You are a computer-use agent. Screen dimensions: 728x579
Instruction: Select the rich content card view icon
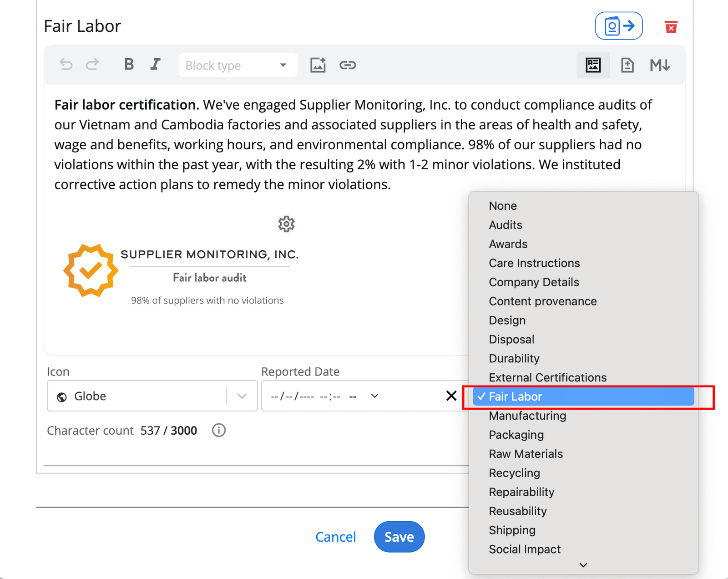(593, 65)
